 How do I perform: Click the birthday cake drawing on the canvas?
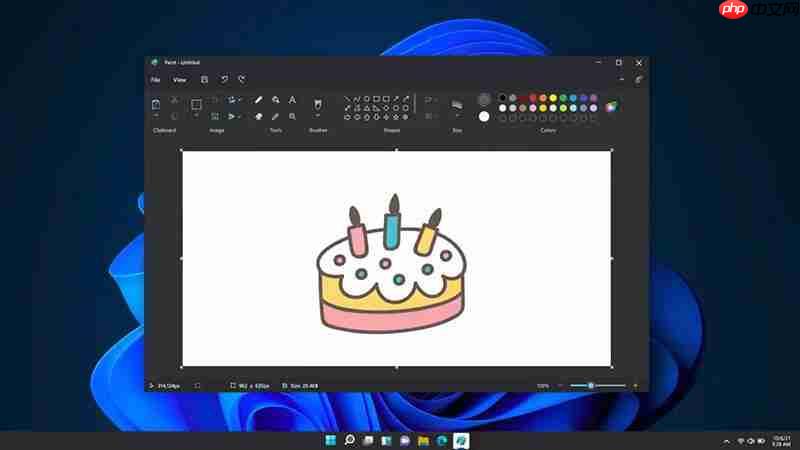pyautogui.click(x=391, y=264)
